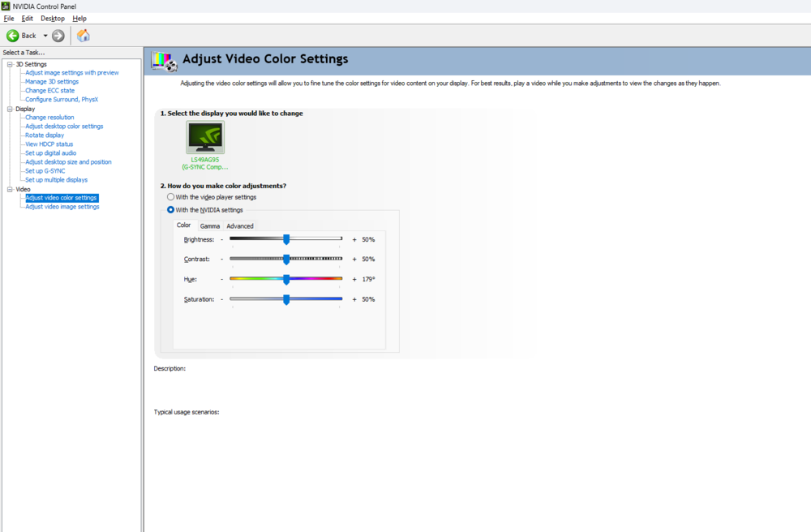Open Set up multiple displays
The image size is (811, 532).
click(57, 180)
